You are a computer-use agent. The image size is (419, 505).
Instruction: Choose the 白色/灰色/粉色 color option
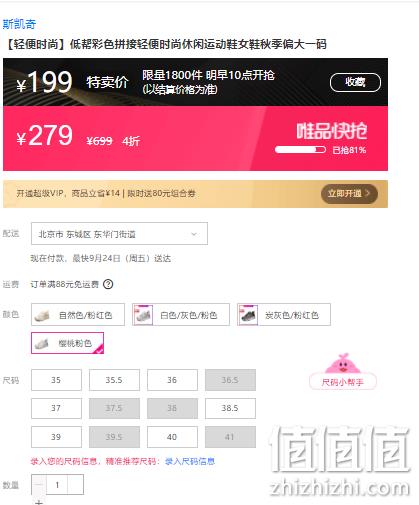181,314
